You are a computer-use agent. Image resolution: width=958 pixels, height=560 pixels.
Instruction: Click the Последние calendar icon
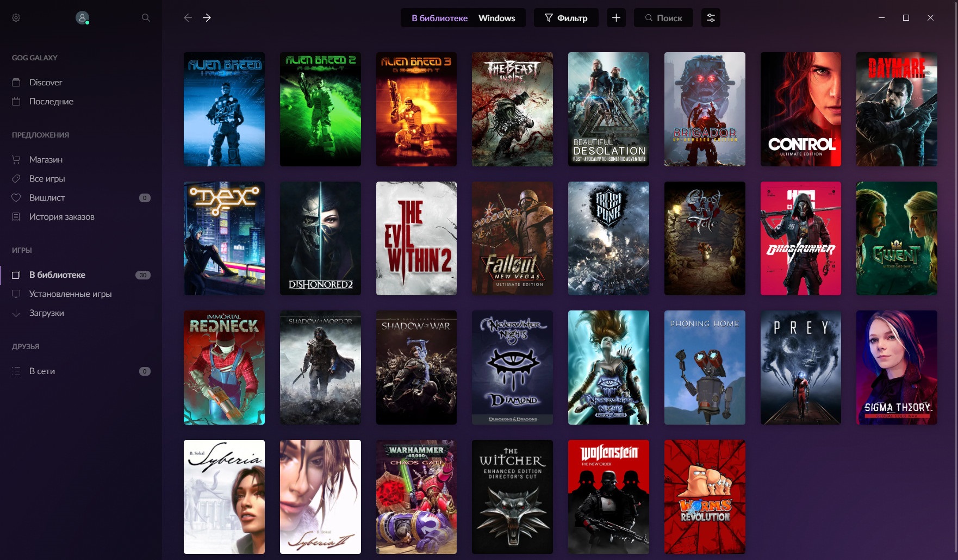[16, 101]
